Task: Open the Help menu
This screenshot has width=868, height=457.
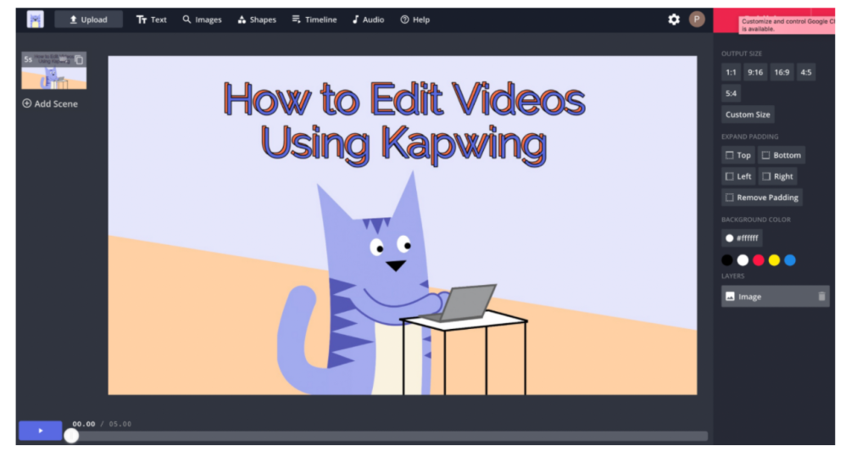Action: pos(415,20)
